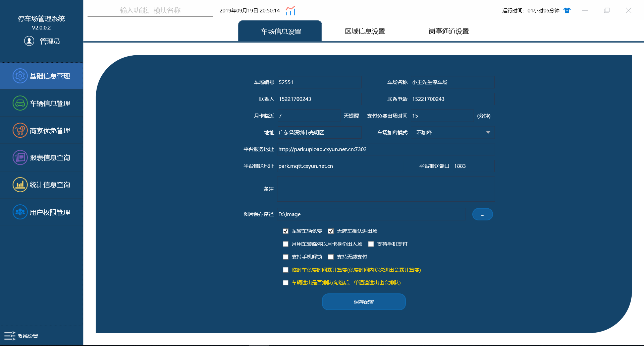Click the 车场编号 field showing 52551

click(319, 82)
